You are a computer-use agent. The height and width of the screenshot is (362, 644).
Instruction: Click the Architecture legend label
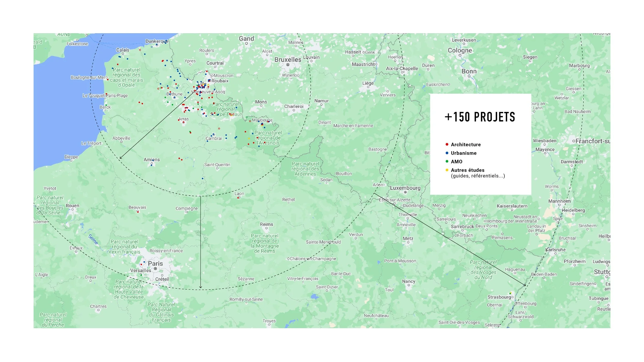pos(466,144)
